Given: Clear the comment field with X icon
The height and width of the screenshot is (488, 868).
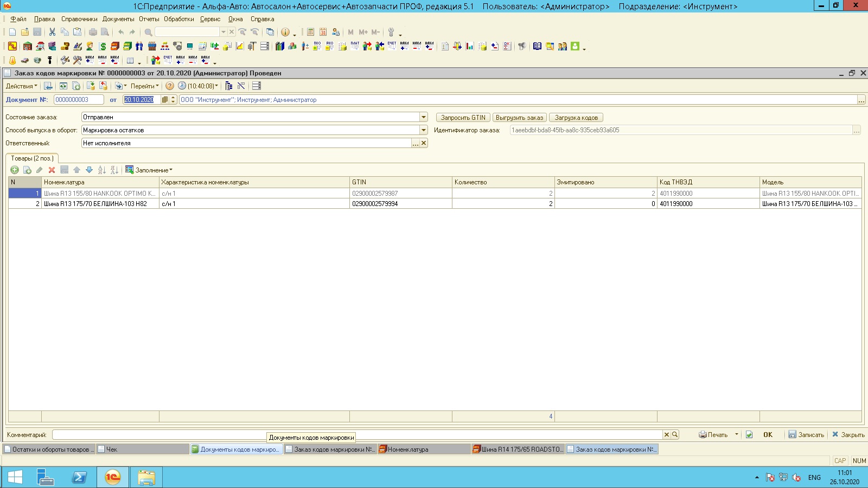Looking at the screenshot, I should [667, 434].
